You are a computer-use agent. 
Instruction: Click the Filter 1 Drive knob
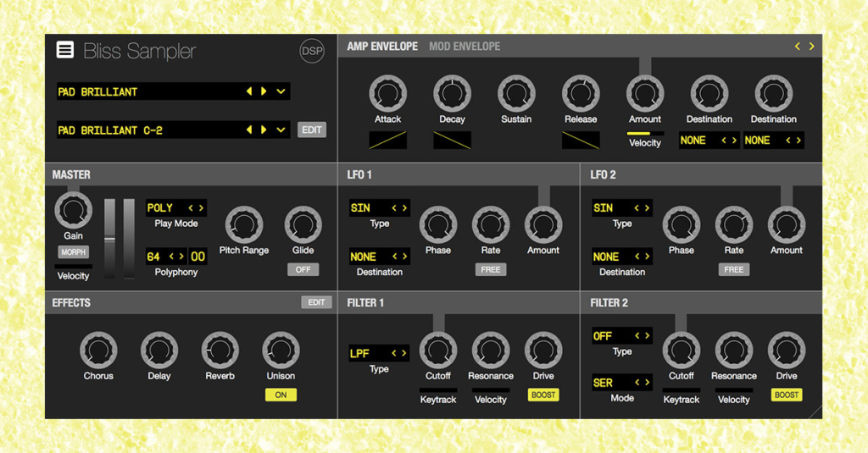point(543,350)
